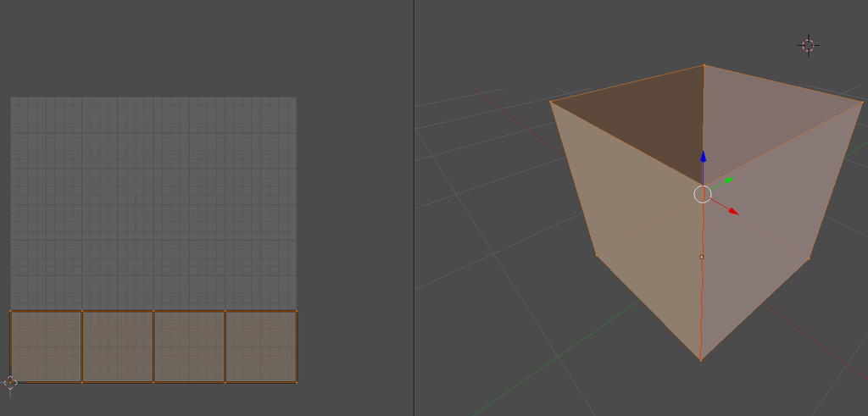Screen dimensions: 868x416
Task: Click the 2D cursor in the UV editor
Action: click(10, 382)
